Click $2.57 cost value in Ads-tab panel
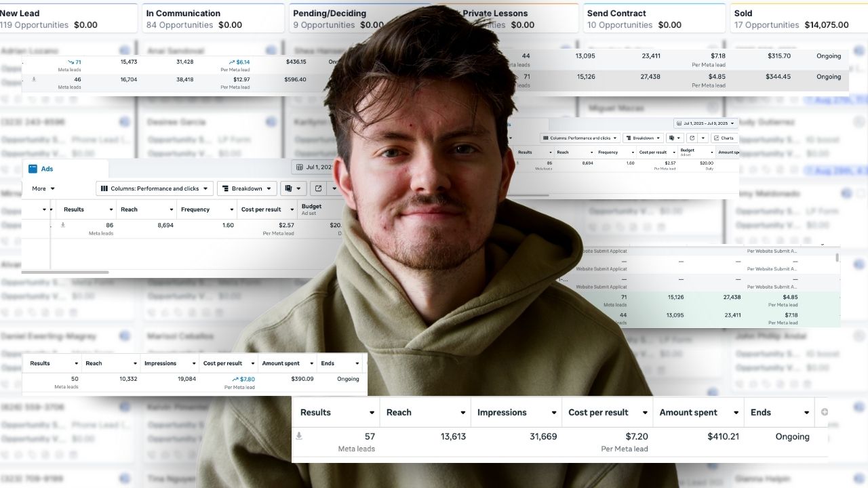This screenshot has width=868, height=488. (286, 225)
